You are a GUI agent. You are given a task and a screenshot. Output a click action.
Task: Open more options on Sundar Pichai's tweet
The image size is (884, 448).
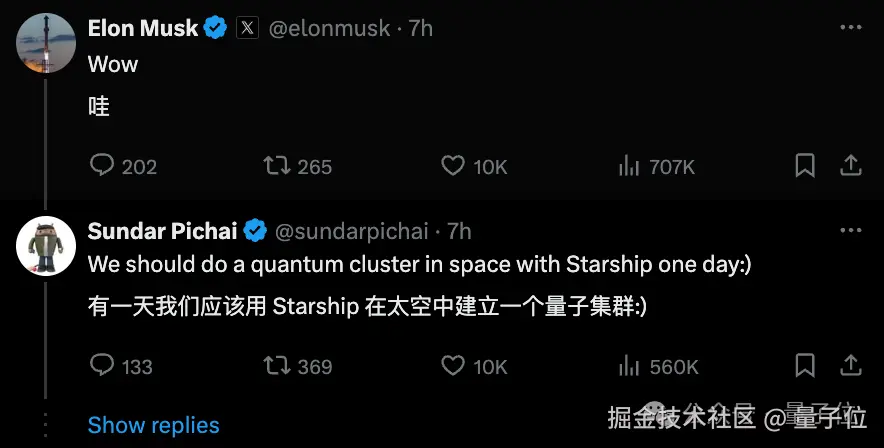click(850, 231)
